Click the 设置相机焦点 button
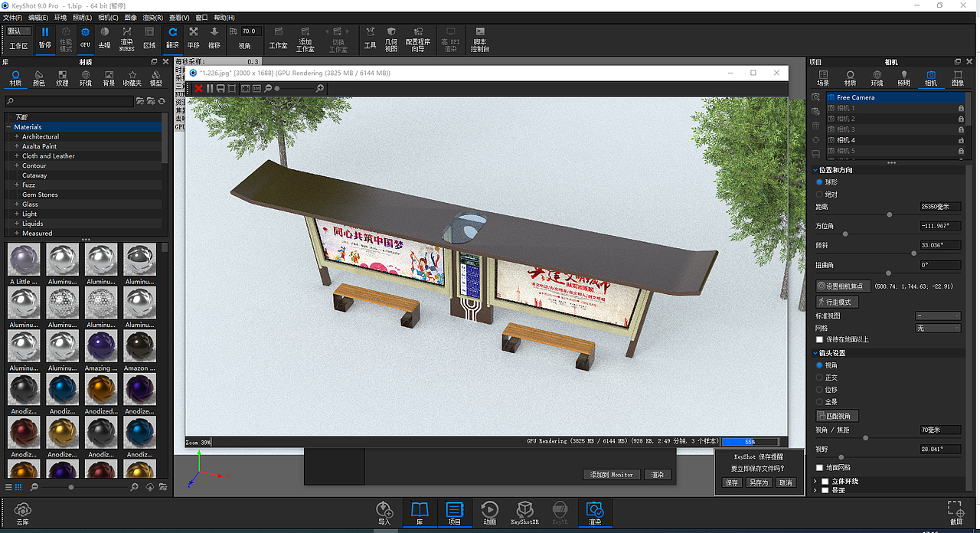This screenshot has width=980, height=533. click(x=843, y=286)
